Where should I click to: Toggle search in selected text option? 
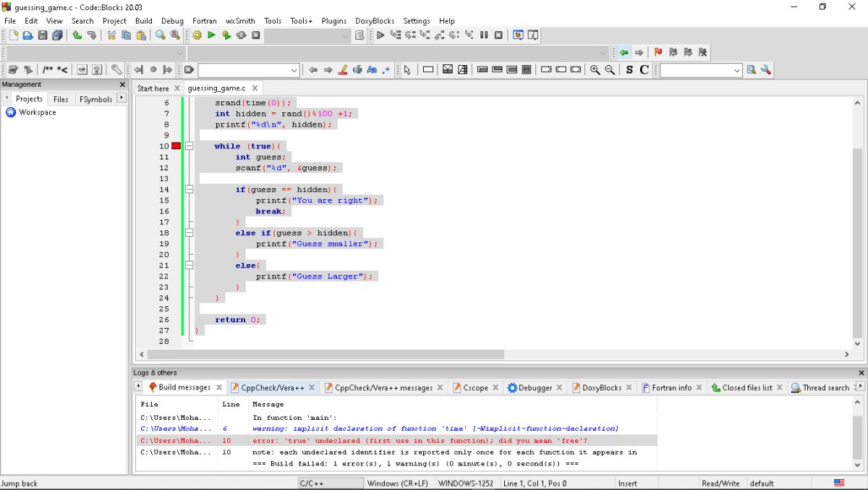(x=357, y=70)
